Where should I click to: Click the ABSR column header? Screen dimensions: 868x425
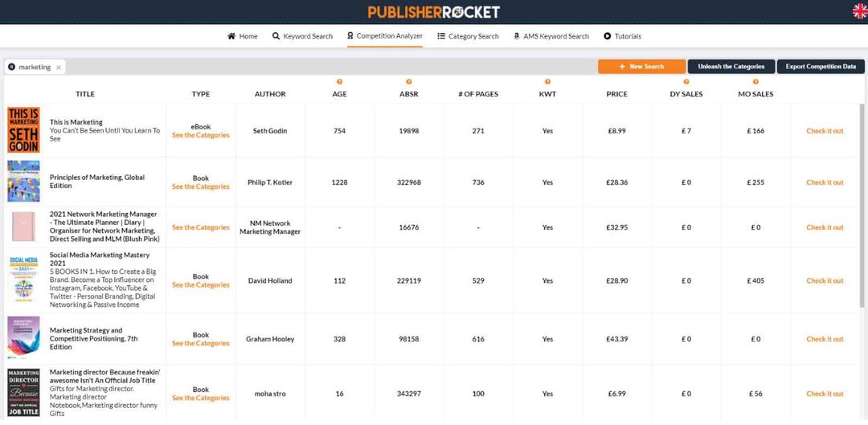[408, 94]
